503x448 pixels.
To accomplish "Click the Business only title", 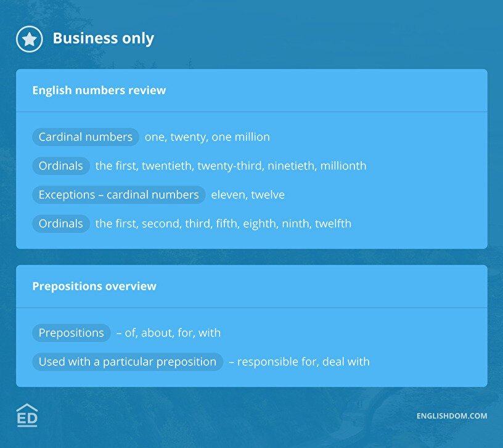I will [x=103, y=38].
